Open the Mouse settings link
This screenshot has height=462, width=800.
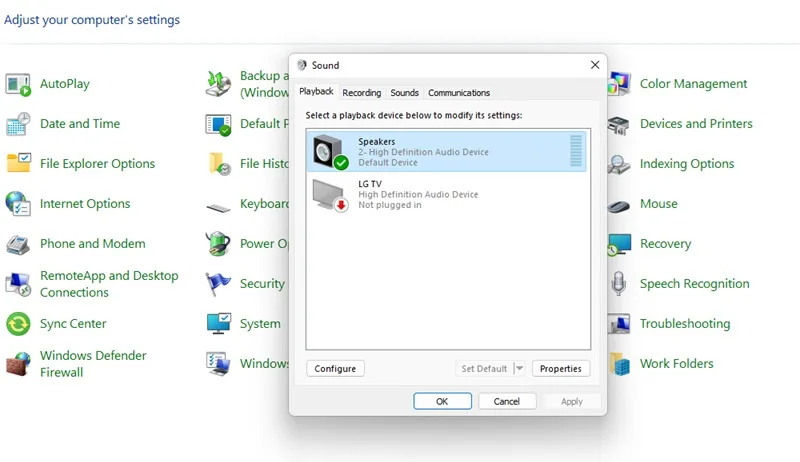click(x=659, y=203)
